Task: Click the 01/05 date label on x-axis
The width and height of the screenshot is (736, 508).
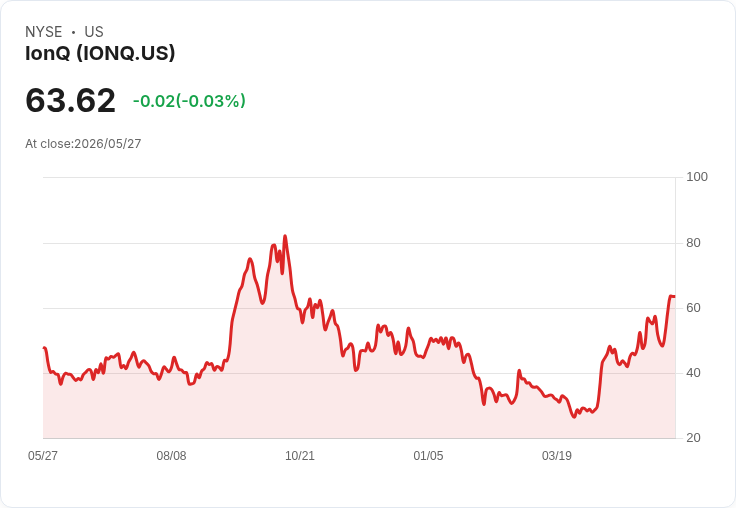Action: tap(428, 455)
